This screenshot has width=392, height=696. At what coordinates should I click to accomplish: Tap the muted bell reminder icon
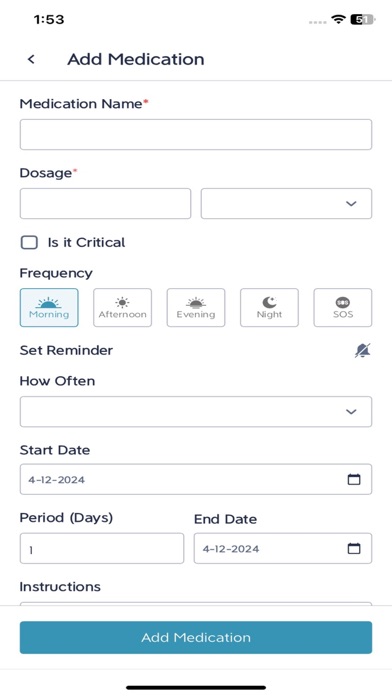(x=363, y=351)
